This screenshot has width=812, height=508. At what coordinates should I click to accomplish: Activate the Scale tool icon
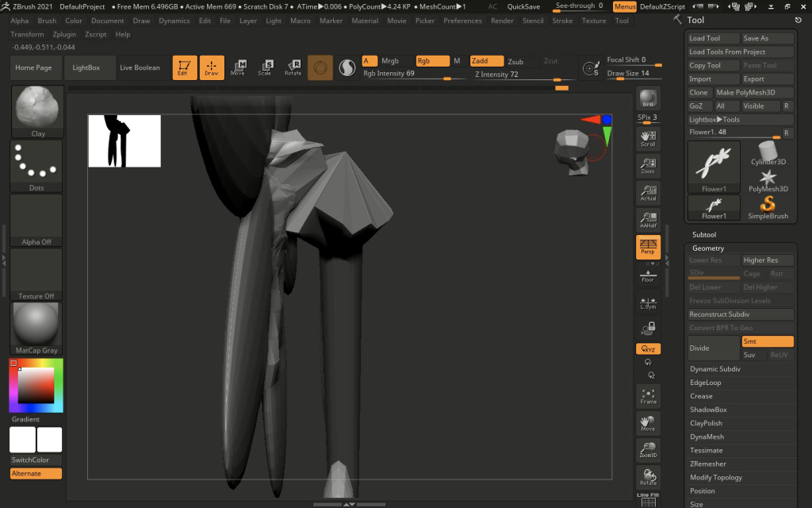266,67
